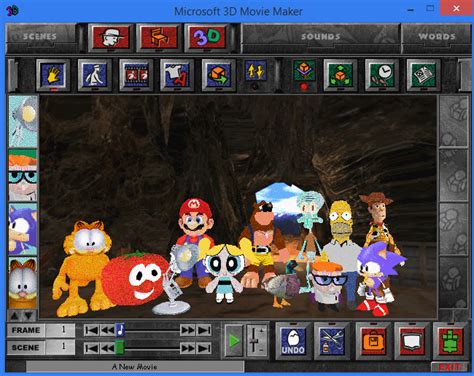Pick the Garfield actor thumbnail
The image size is (474, 376).
[x=23, y=283]
